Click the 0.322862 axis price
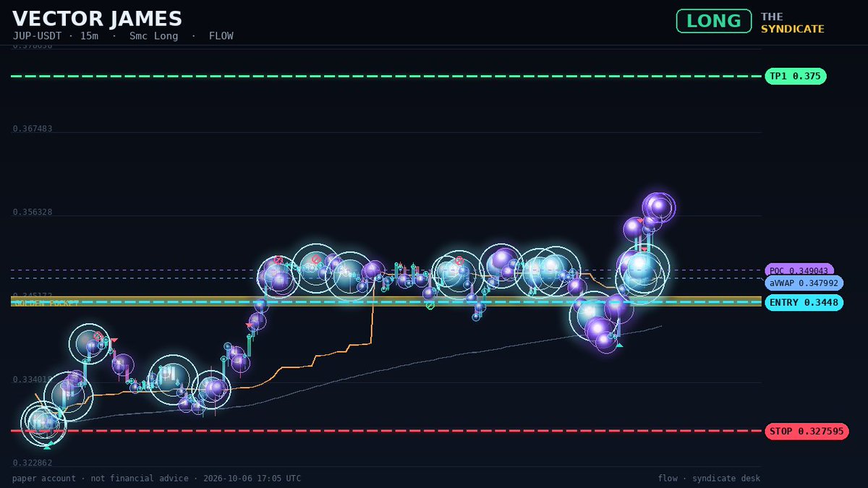Screen dimensions: 868x488 [x=33, y=462]
